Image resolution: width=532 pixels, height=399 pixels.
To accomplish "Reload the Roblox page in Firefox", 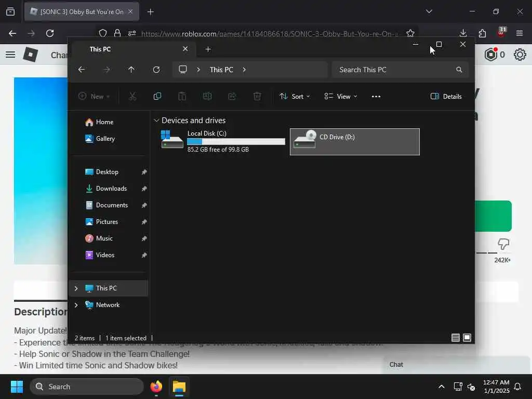I will pyautogui.click(x=50, y=33).
